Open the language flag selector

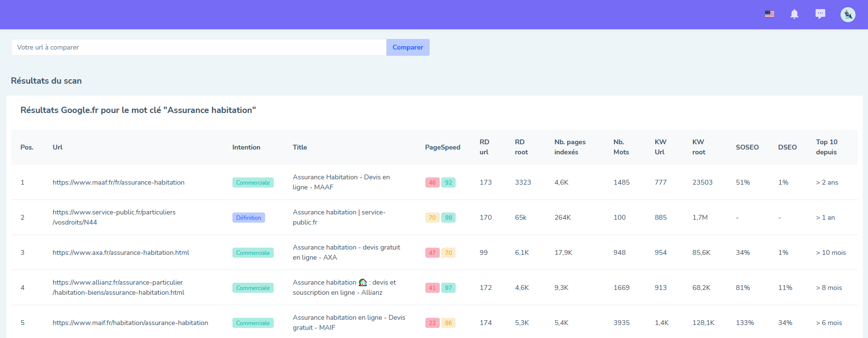[769, 14]
